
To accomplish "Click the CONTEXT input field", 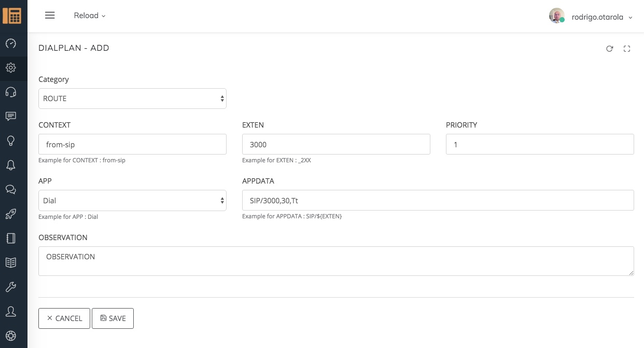I will coord(132,145).
